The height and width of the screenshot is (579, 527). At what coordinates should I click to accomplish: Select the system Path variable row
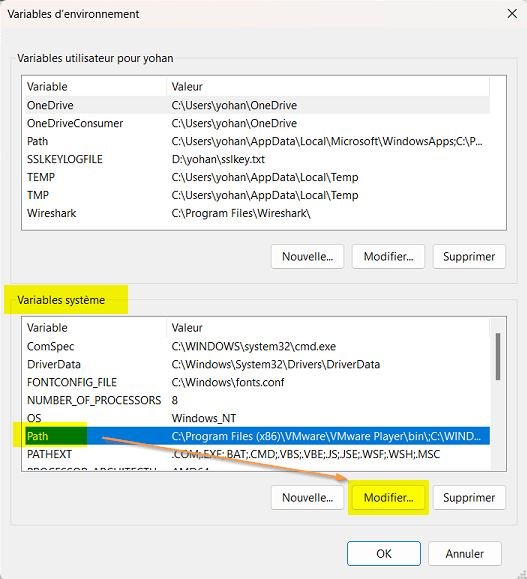pyautogui.click(x=258, y=436)
